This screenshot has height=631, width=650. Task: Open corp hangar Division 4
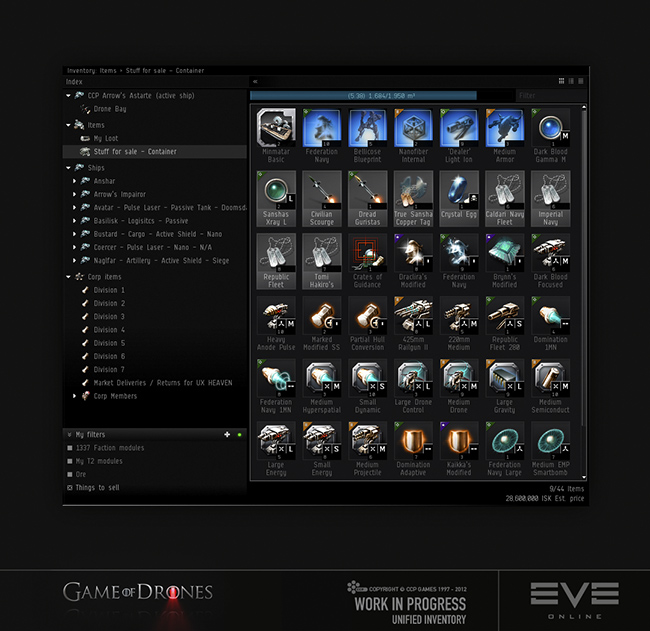coord(109,330)
